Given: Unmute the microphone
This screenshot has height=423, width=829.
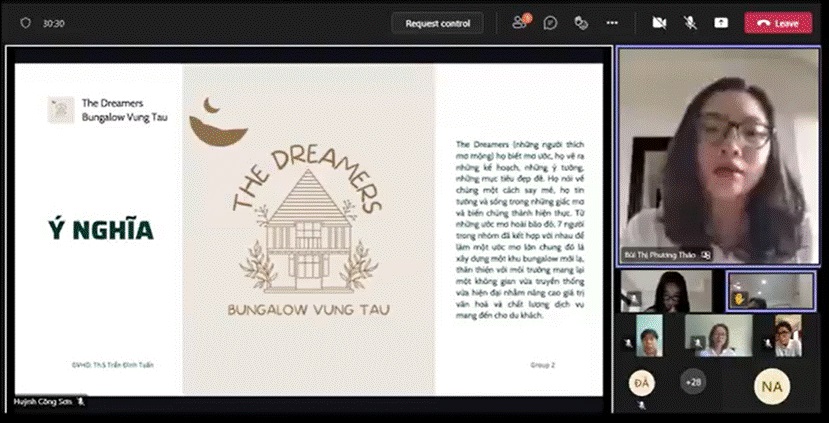Looking at the screenshot, I should (689, 23).
